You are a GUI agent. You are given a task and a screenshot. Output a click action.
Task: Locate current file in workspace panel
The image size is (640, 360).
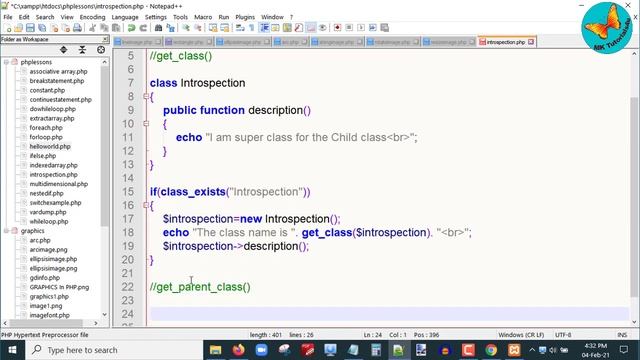pyautogui.click(x=101, y=50)
